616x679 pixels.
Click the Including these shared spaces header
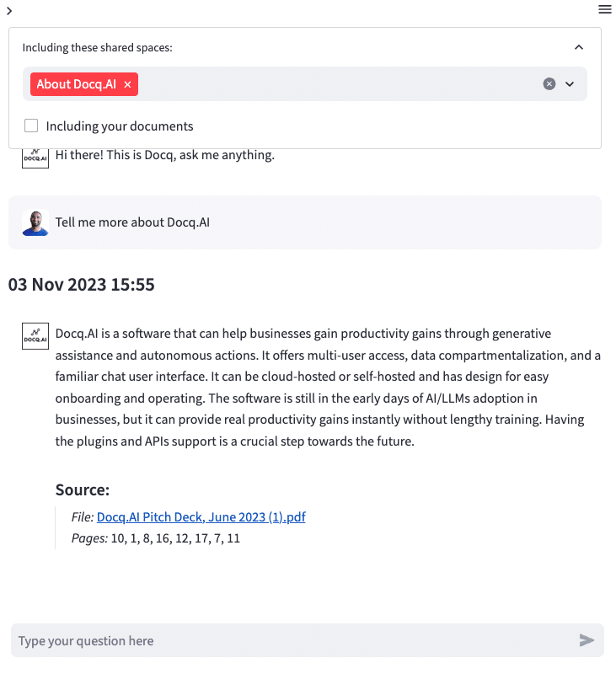[x=98, y=48]
